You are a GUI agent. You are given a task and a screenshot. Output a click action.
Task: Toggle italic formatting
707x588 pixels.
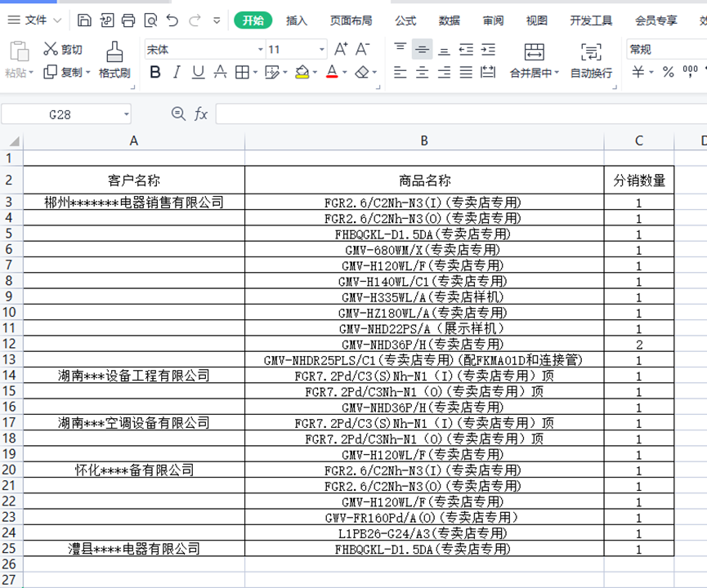pyautogui.click(x=177, y=72)
